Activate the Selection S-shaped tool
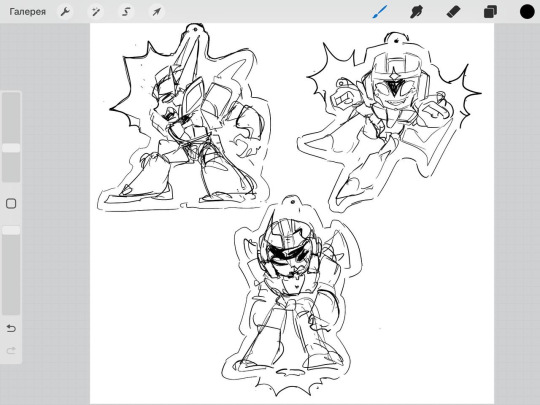This screenshot has width=540, height=405. click(126, 12)
